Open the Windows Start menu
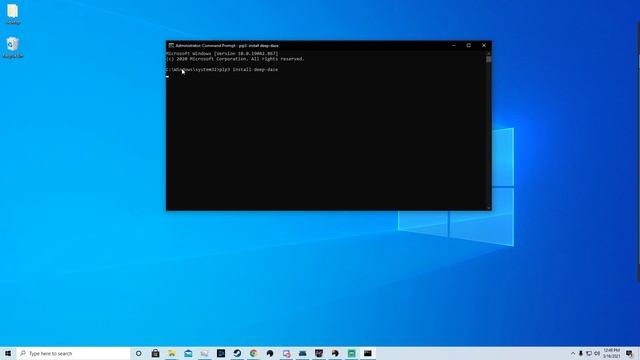Image resolution: width=640 pixels, height=360 pixels. 8,353
